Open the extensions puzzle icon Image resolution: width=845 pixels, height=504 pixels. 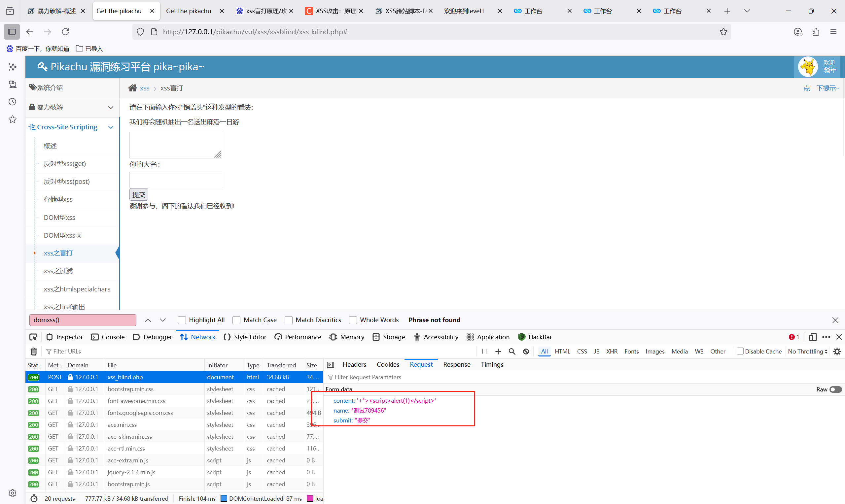[816, 32]
